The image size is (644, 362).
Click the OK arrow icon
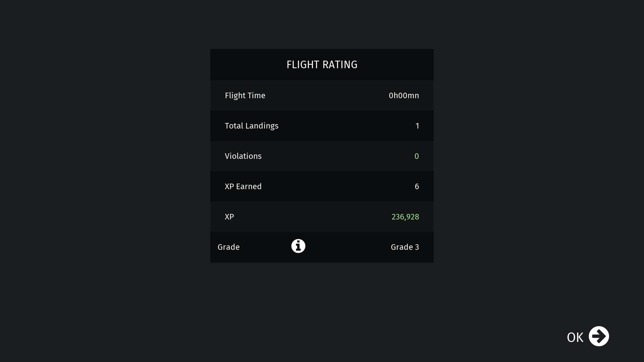coord(598,336)
